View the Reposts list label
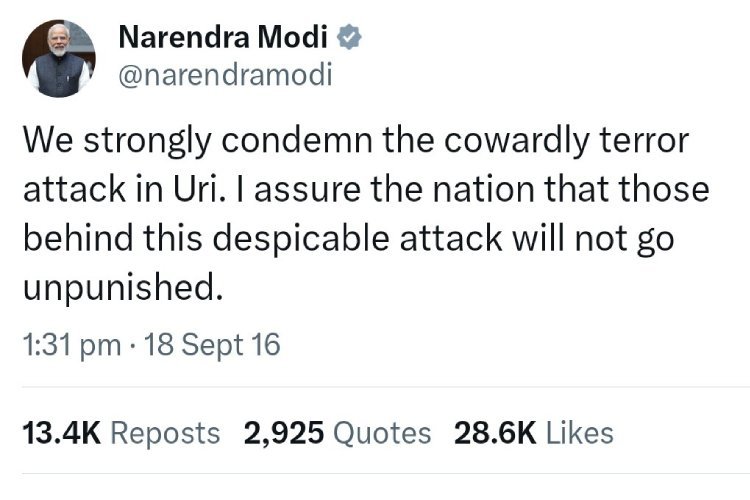Screen dimensions: 750x500 (x=164, y=432)
